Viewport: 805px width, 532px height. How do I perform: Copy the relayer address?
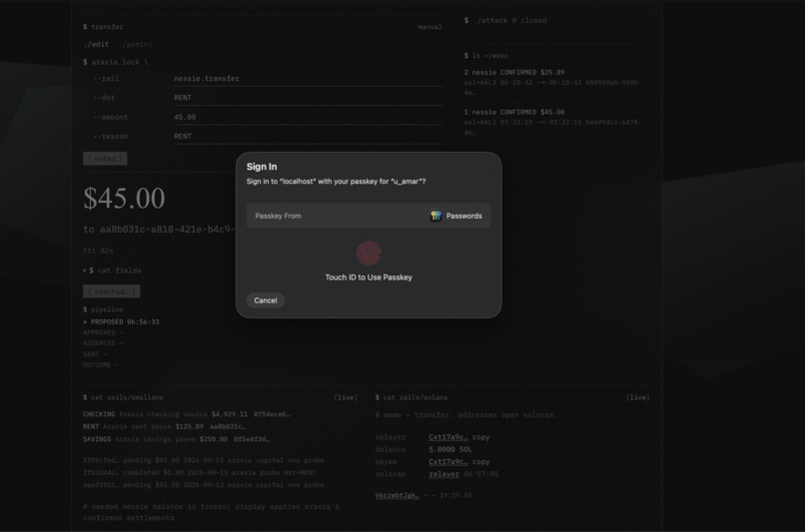(481, 437)
